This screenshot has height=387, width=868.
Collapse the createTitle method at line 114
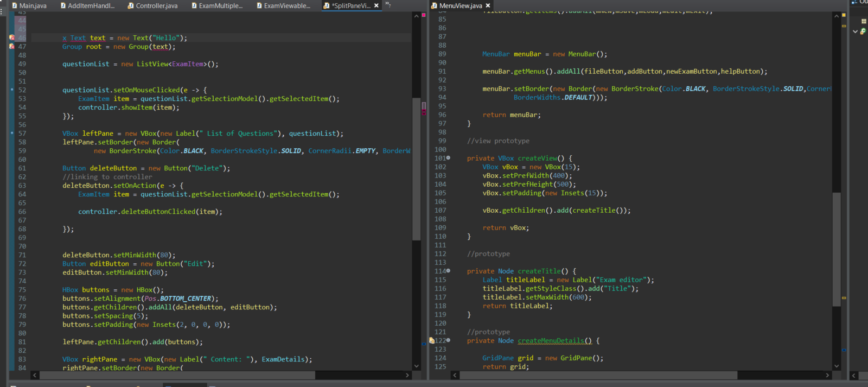point(448,271)
